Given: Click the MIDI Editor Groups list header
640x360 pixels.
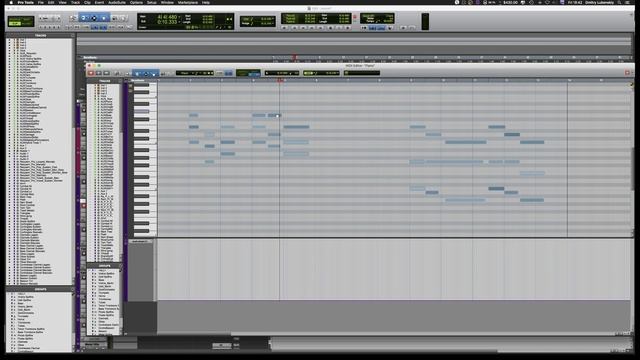Looking at the screenshot, I should click(x=104, y=266).
